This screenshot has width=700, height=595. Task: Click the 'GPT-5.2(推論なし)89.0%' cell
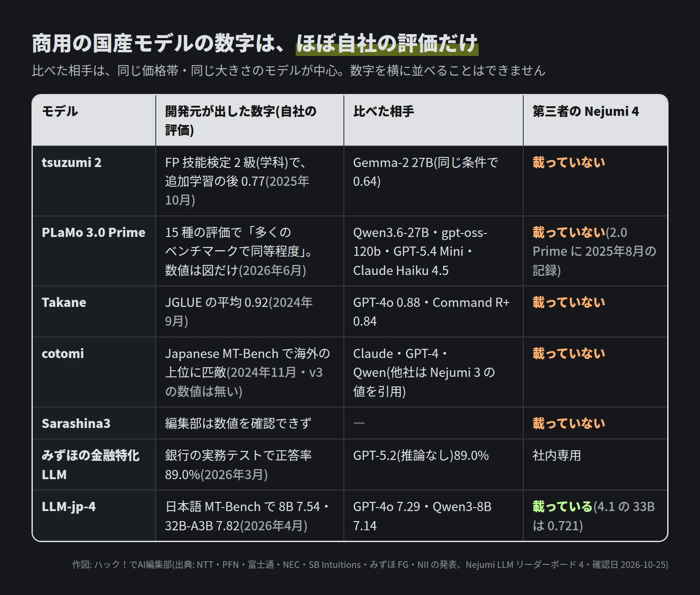pos(434,465)
